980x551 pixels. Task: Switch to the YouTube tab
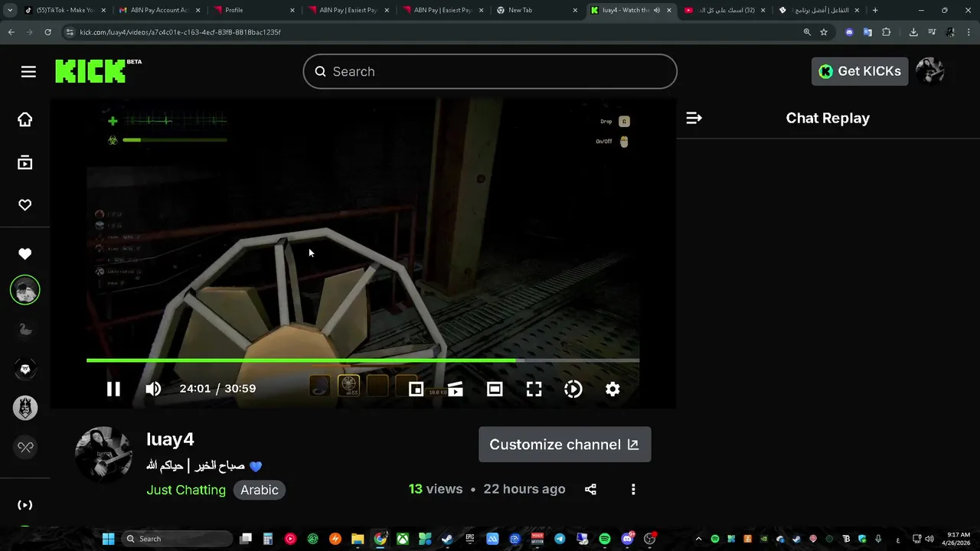pos(723,10)
